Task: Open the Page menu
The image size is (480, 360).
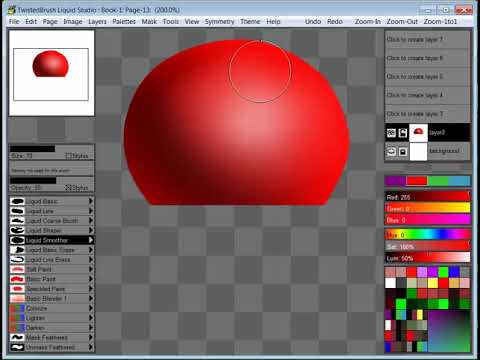Action: (x=50, y=22)
